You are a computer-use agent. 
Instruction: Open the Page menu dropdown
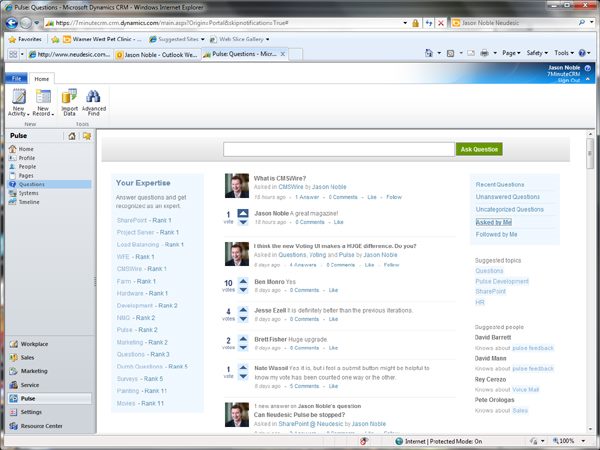511,53
